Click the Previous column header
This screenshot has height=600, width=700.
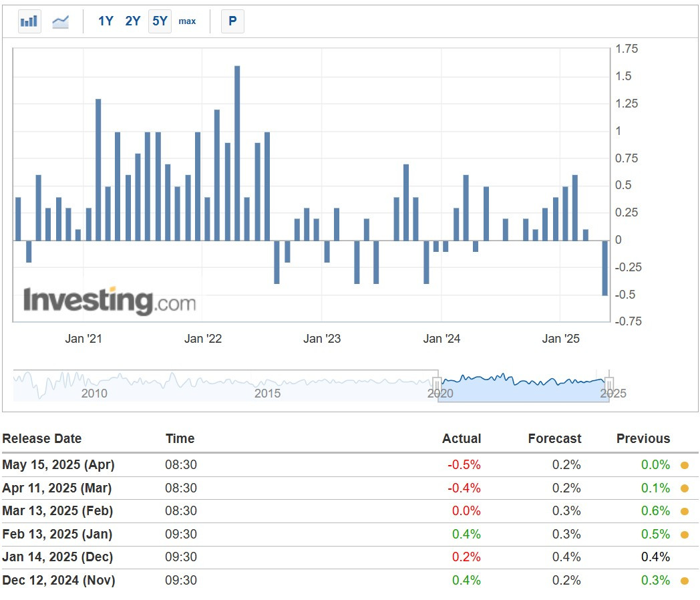point(643,438)
